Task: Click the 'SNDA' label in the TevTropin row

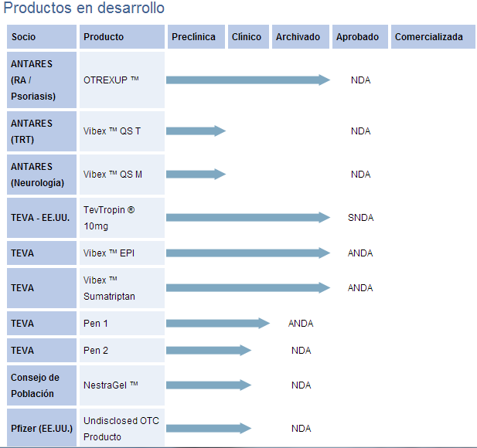Action: pos(360,218)
